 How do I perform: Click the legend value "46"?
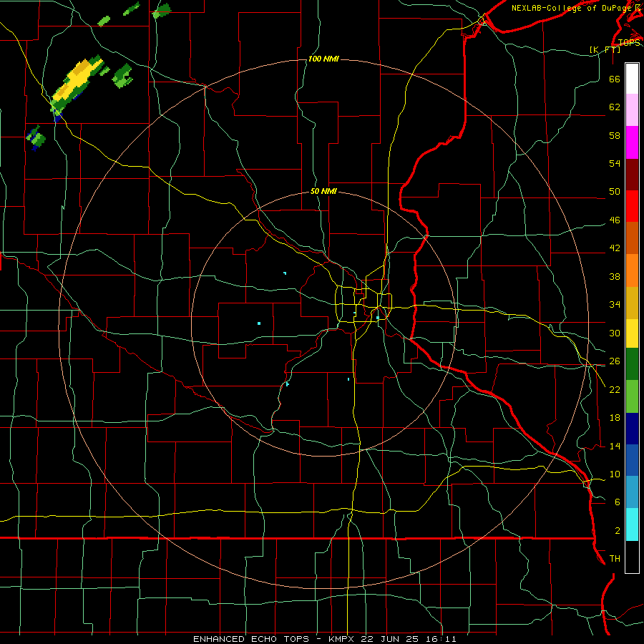pyautogui.click(x=615, y=220)
